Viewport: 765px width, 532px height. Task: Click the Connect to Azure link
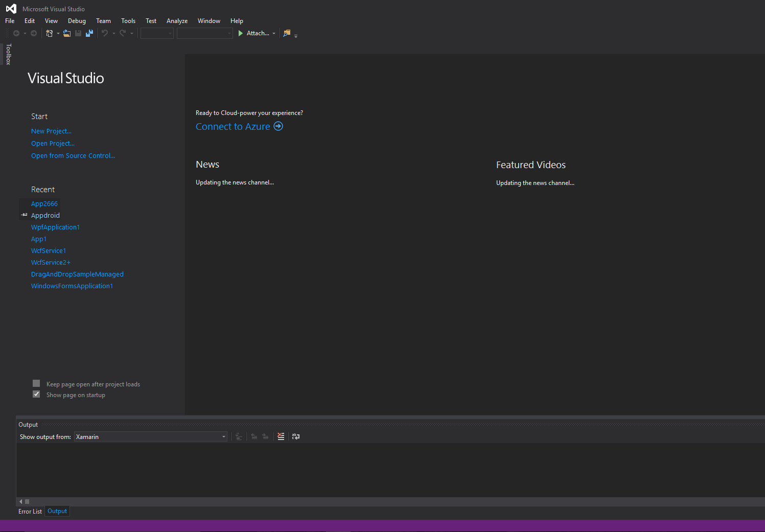[x=233, y=126]
